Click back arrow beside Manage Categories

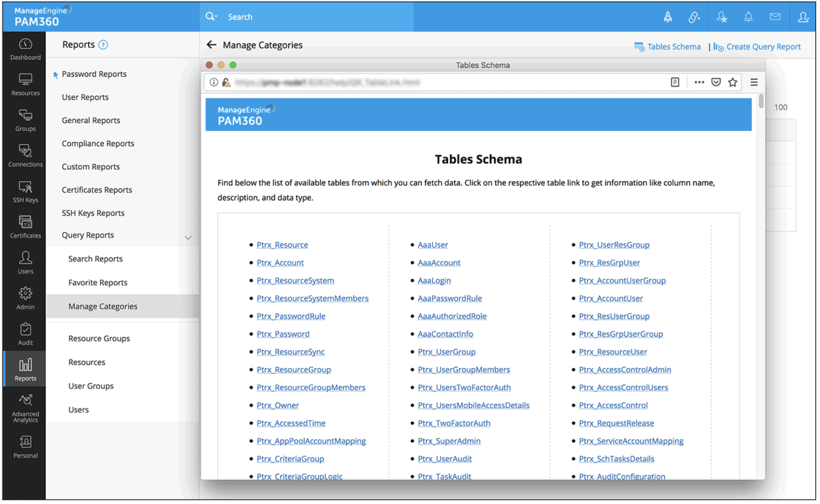tap(211, 45)
